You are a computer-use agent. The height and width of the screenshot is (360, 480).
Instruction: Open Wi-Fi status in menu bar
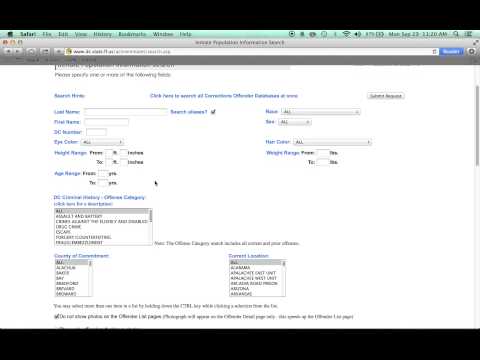(x=347, y=34)
